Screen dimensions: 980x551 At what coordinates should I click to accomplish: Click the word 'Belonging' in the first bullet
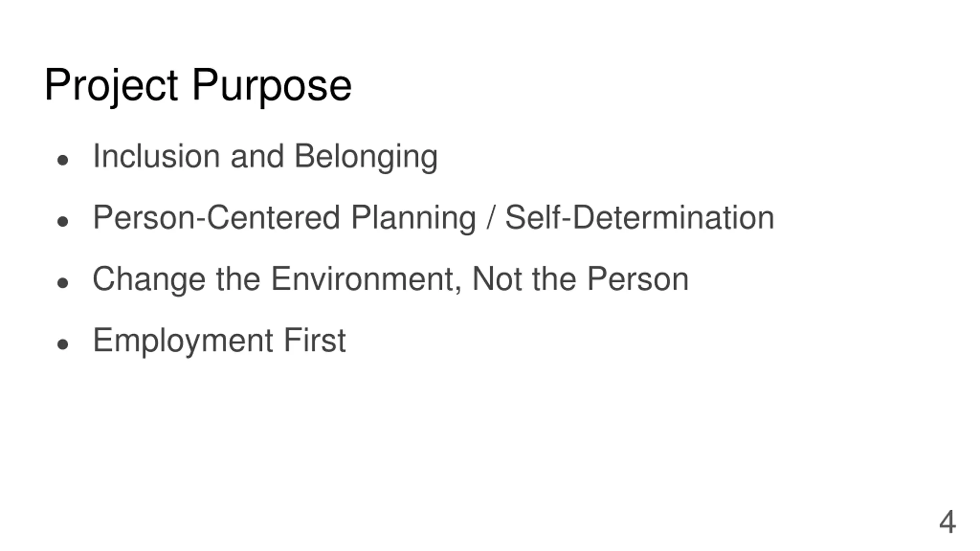[x=366, y=157]
